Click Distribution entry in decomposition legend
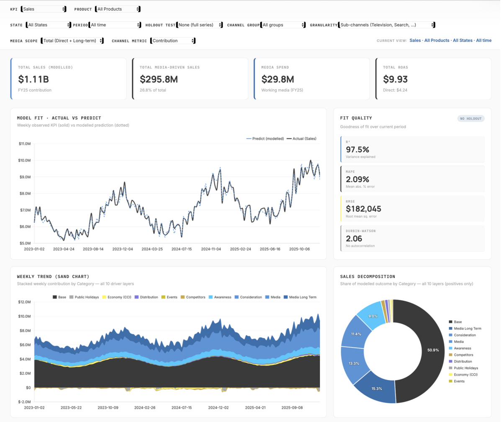This screenshot has height=422, width=504. [460, 361]
